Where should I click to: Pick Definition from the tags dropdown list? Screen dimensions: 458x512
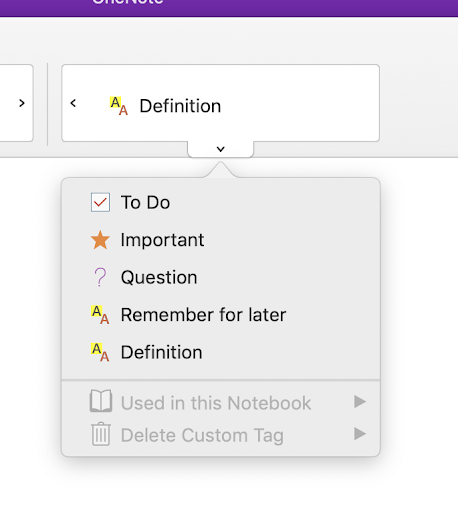pyautogui.click(x=161, y=352)
